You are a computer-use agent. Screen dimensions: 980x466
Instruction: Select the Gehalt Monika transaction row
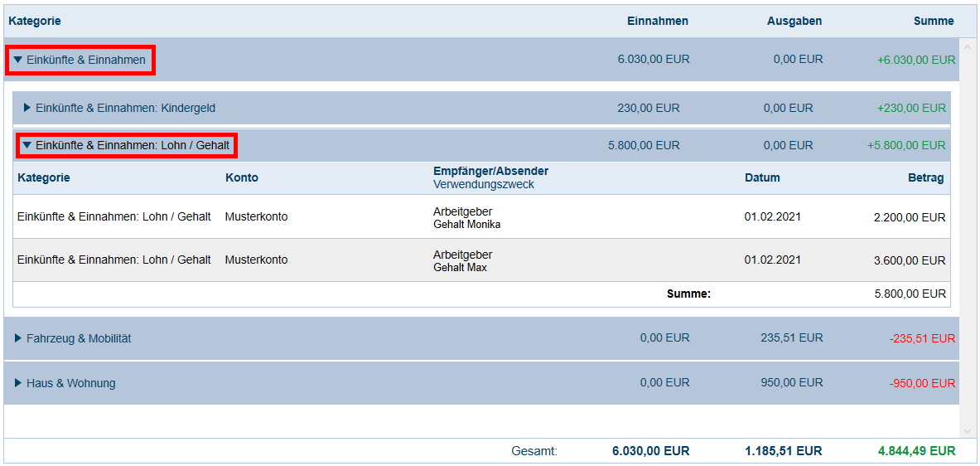[x=480, y=217]
